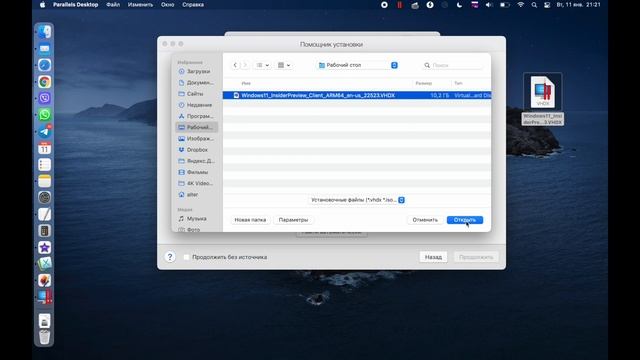Screen dimensions: 640x360
Task: Click the Назад button
Action: coord(433,257)
